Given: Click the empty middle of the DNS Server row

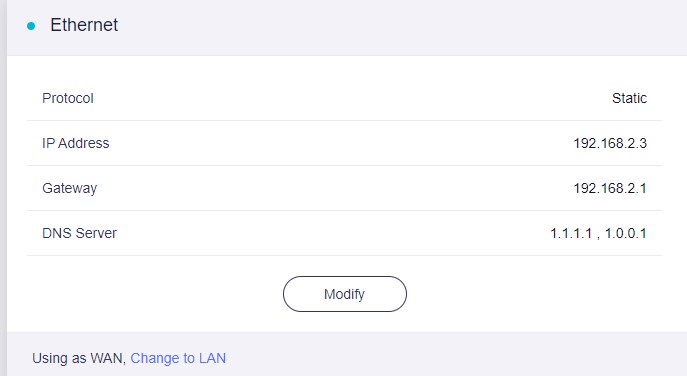Looking at the screenshot, I should click(x=344, y=233).
